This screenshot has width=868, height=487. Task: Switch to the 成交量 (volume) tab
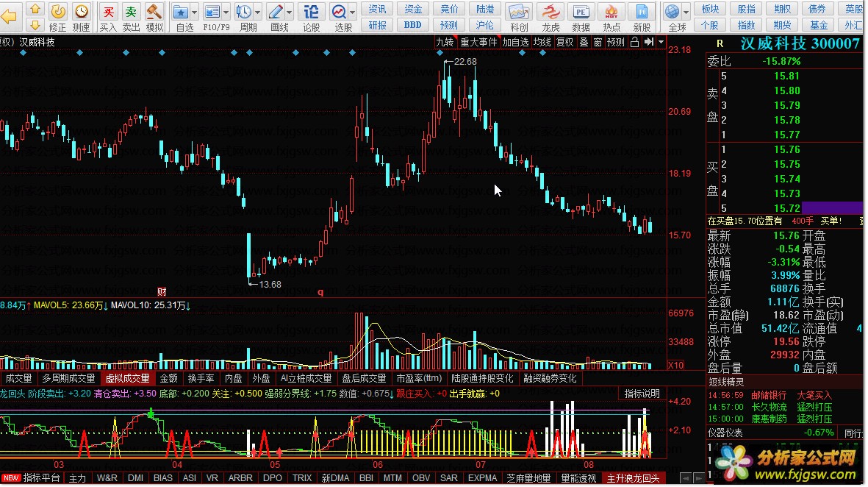[18, 378]
